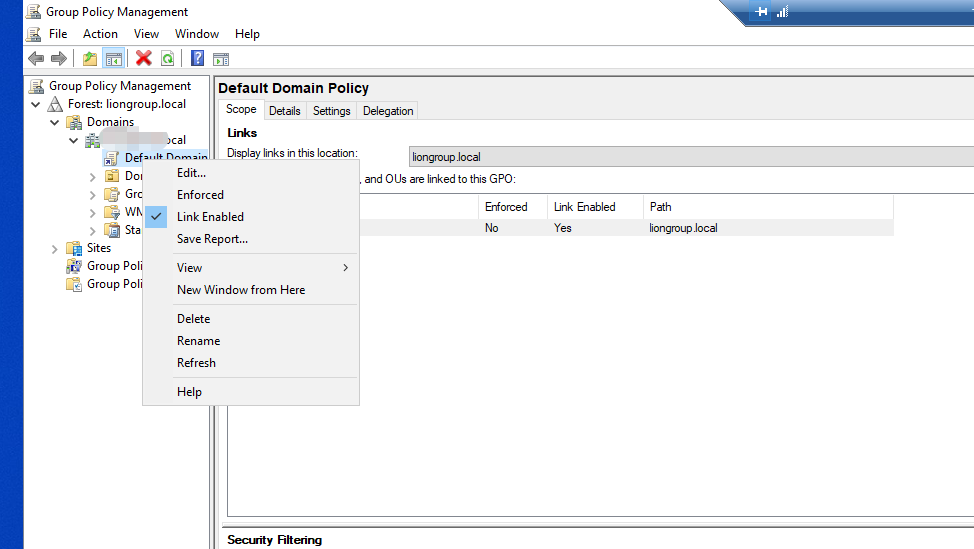Viewport: 974px width, 549px height.
Task: Choose Delete from the context menu
Action: (x=251, y=319)
